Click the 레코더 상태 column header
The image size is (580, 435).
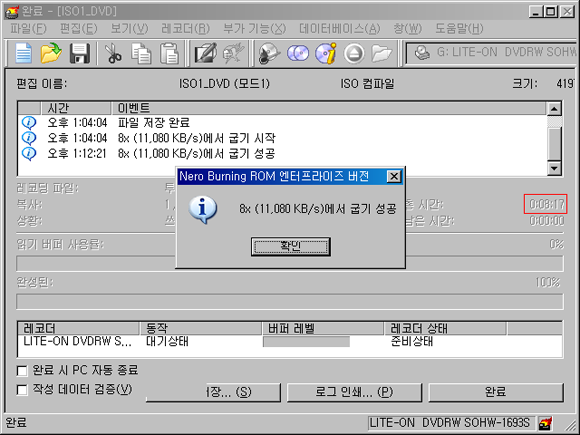coord(445,328)
